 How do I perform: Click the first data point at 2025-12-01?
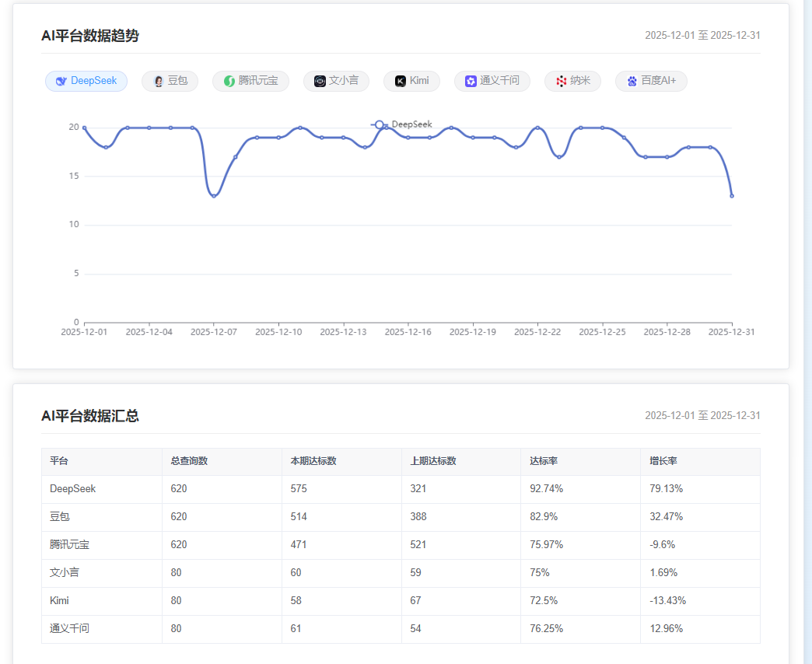(x=85, y=128)
